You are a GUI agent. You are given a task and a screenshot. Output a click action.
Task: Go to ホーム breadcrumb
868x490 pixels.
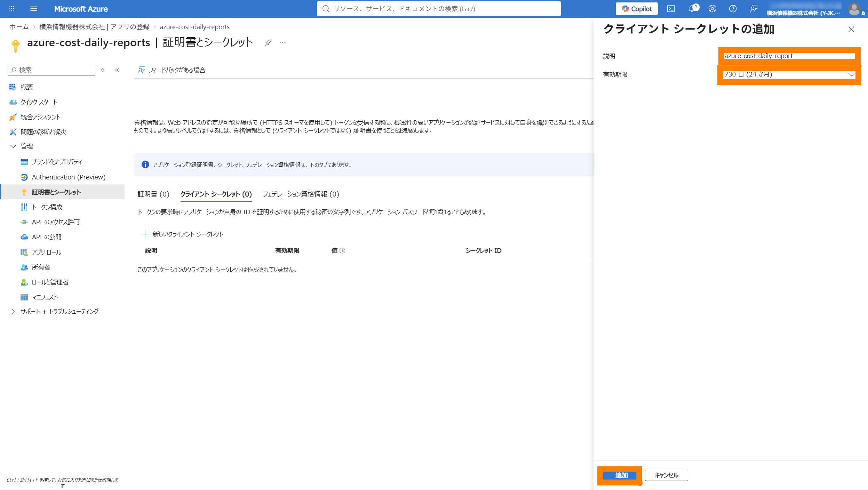(19, 27)
